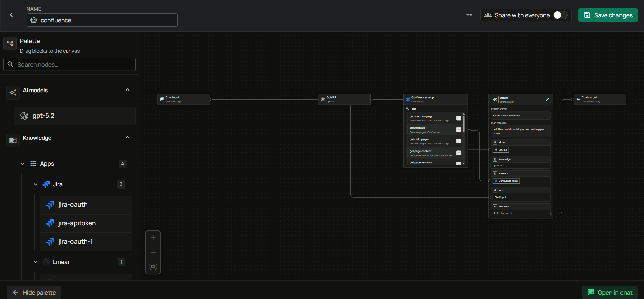Screen dimensions: 644x299
Task: Click the Tools wrench icon in Confluence-temp
Action: click(x=407, y=109)
